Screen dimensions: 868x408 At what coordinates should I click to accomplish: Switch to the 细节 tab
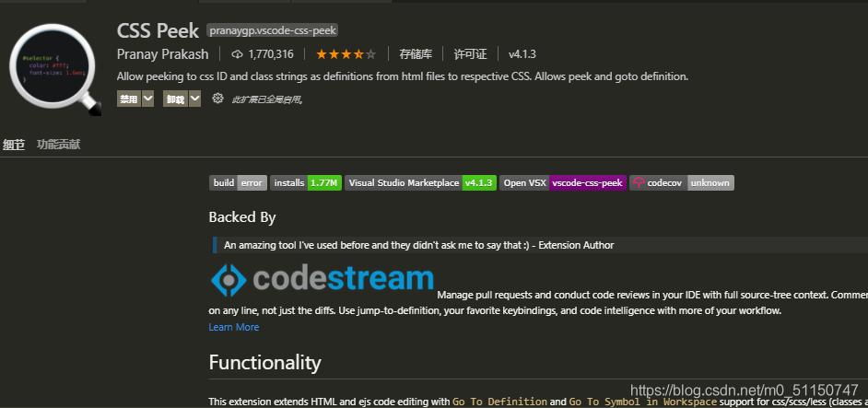[14, 145]
